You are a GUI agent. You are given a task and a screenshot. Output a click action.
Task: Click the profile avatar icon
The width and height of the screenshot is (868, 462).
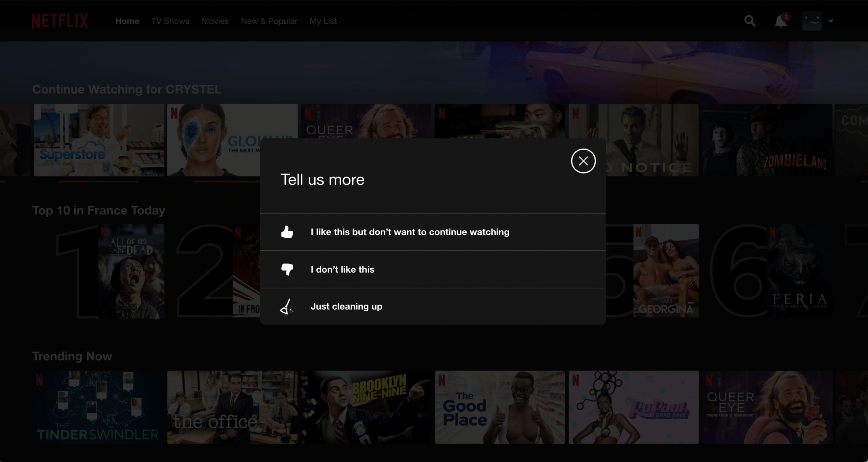tap(812, 21)
